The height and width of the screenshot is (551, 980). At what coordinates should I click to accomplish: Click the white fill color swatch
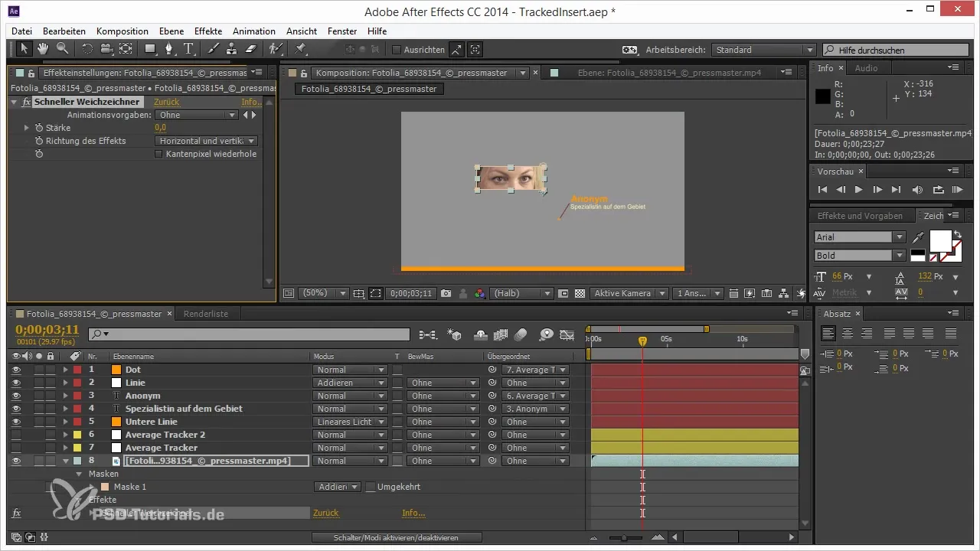click(940, 242)
